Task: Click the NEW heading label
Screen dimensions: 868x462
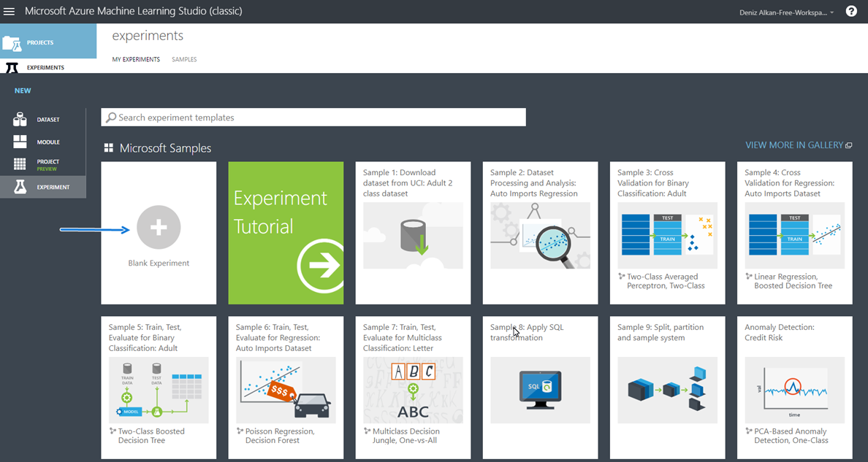Action: coord(23,91)
